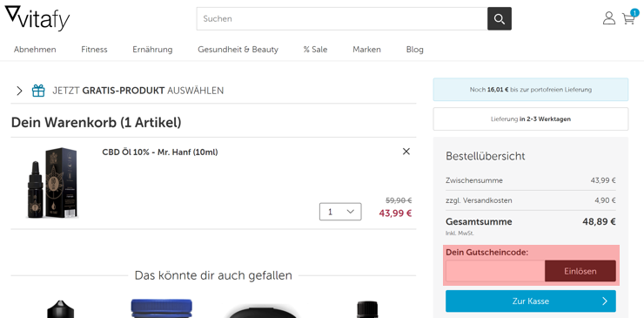Click the struck-through 59,90 € price
This screenshot has height=318, width=644.
tap(399, 200)
